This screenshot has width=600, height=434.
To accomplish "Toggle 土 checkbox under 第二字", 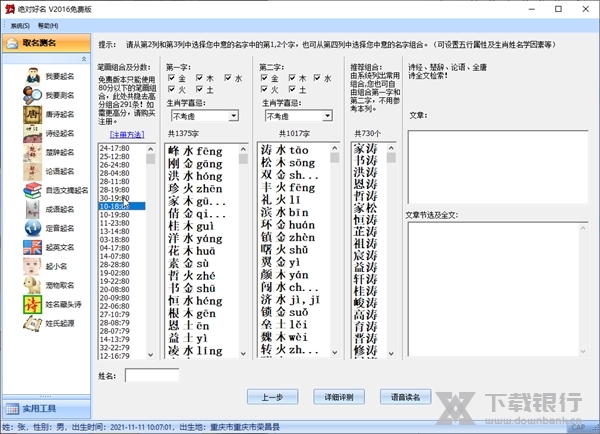I will click(x=292, y=89).
